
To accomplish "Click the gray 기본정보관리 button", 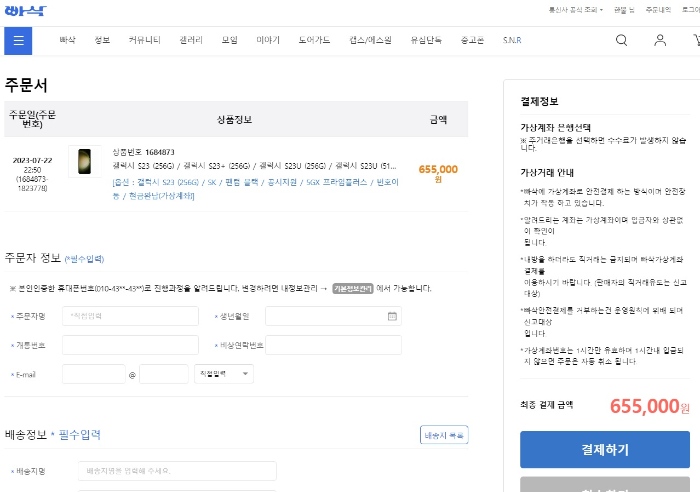I will tap(353, 288).
